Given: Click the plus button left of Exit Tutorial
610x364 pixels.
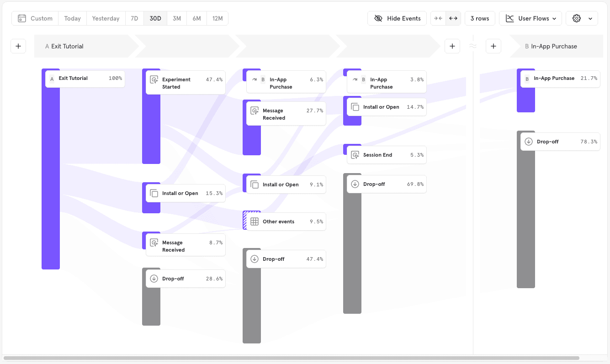Looking at the screenshot, I should 18,46.
